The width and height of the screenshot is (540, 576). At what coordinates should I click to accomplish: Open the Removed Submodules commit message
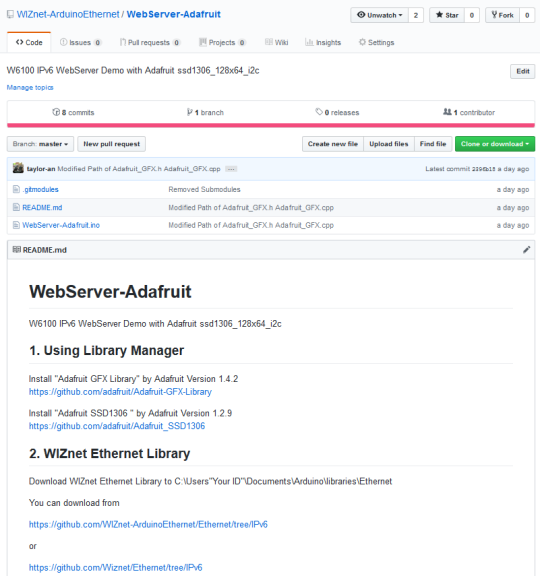point(204,190)
